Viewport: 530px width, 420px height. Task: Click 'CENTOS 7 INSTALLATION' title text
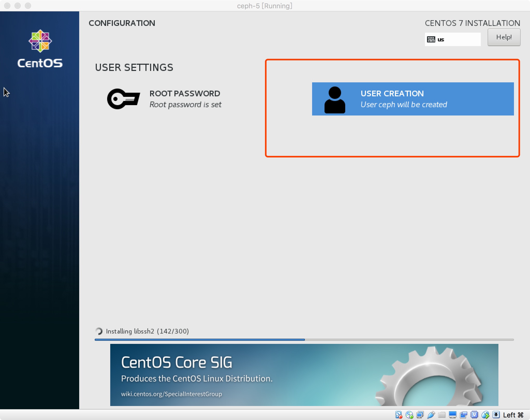coord(473,23)
